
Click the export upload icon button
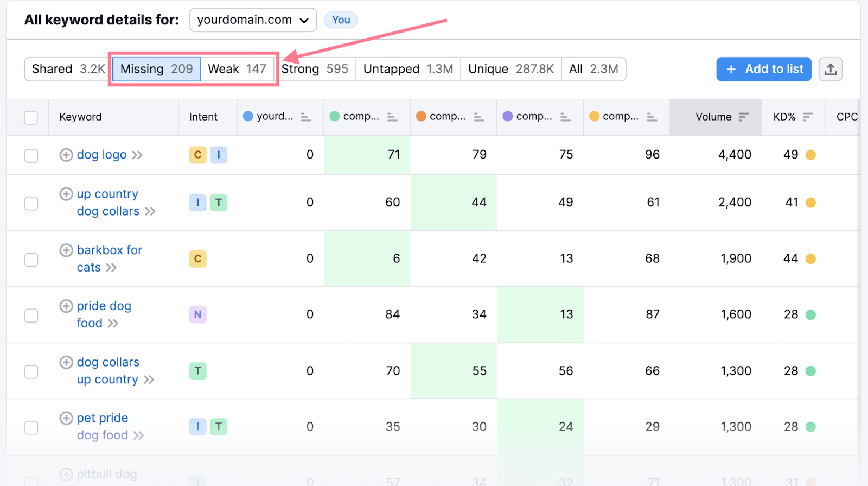[x=830, y=70]
